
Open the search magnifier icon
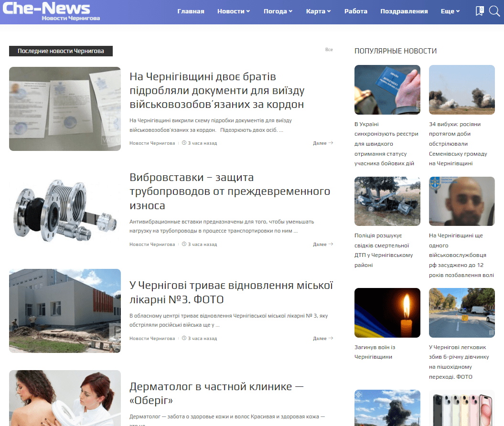(494, 11)
